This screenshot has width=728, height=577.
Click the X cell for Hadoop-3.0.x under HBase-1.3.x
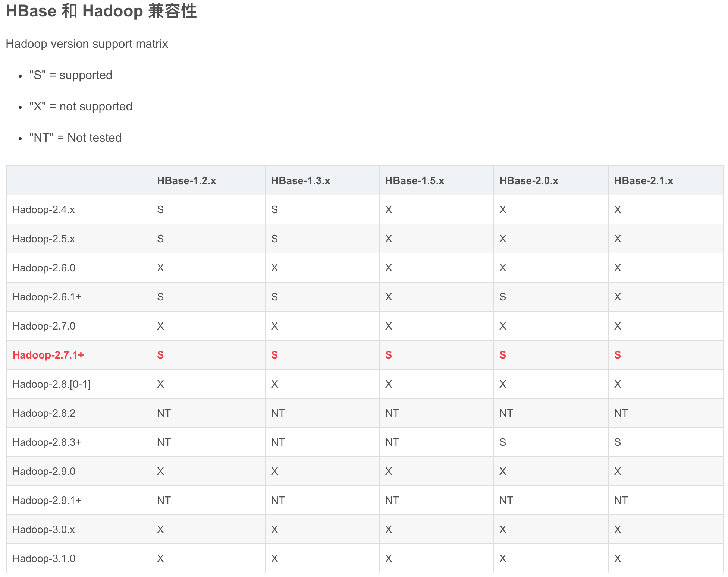[274, 529]
